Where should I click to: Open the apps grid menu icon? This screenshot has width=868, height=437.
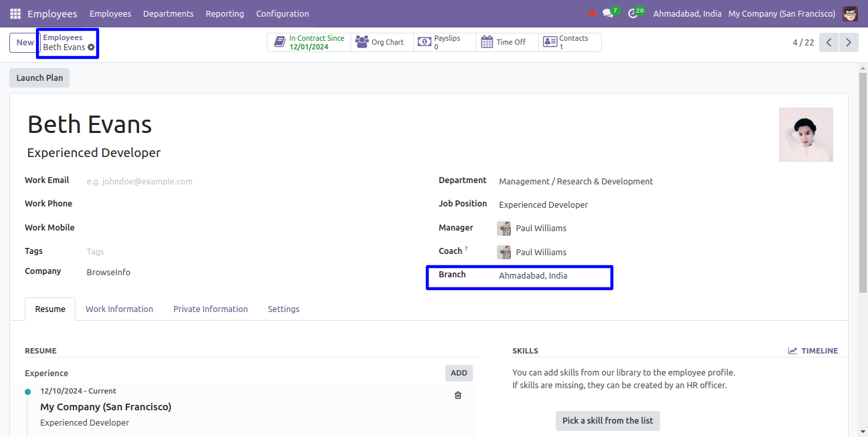pyautogui.click(x=15, y=13)
